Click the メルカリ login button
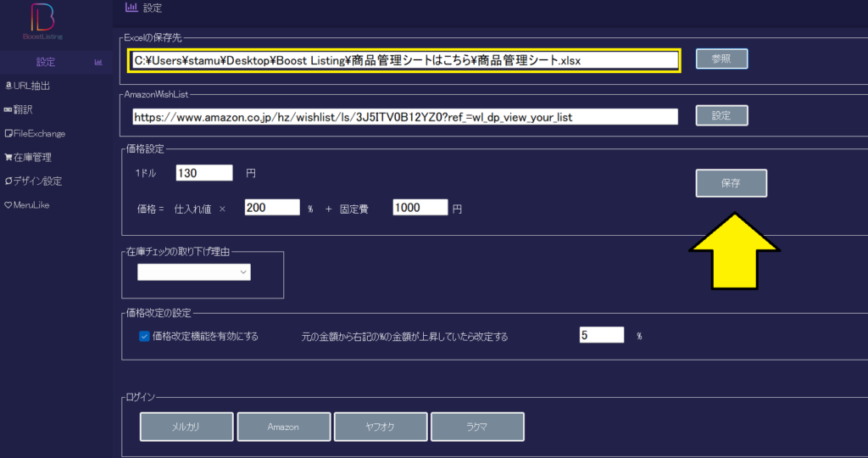 click(x=186, y=427)
